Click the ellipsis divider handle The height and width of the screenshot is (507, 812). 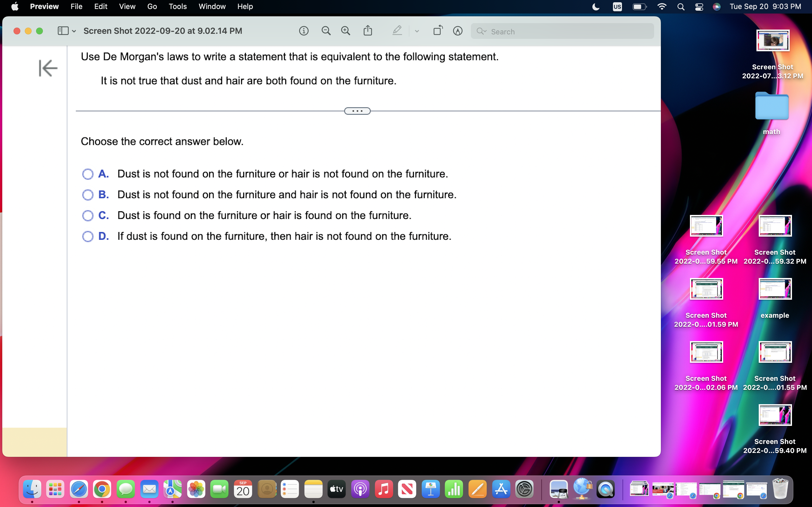(x=357, y=111)
